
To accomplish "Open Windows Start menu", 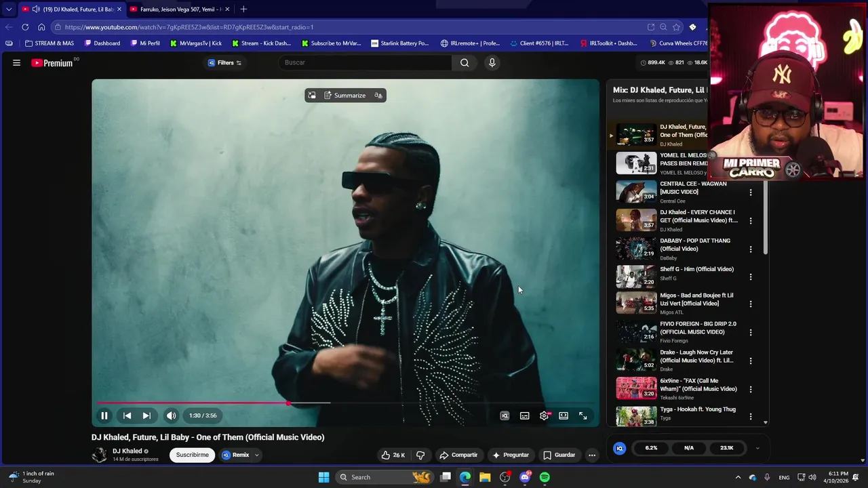I will pyautogui.click(x=324, y=477).
